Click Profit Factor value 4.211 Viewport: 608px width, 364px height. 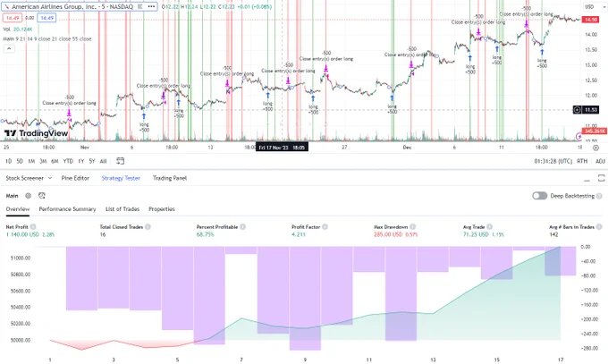[299, 234]
